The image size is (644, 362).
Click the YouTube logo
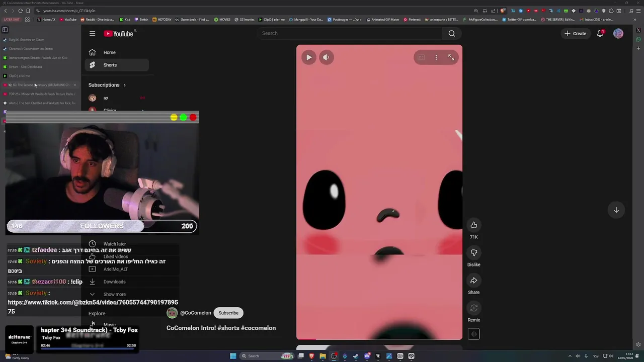(x=118, y=34)
